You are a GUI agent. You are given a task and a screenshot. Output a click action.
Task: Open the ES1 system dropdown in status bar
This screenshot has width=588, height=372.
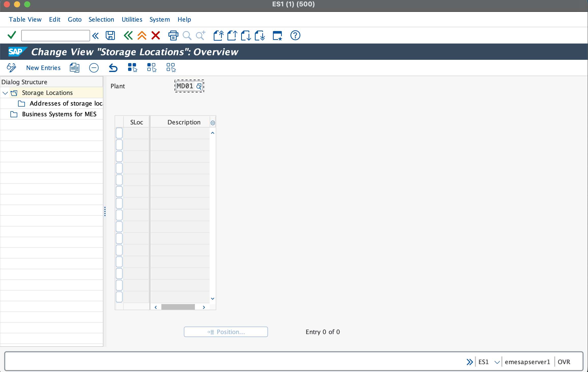point(497,362)
